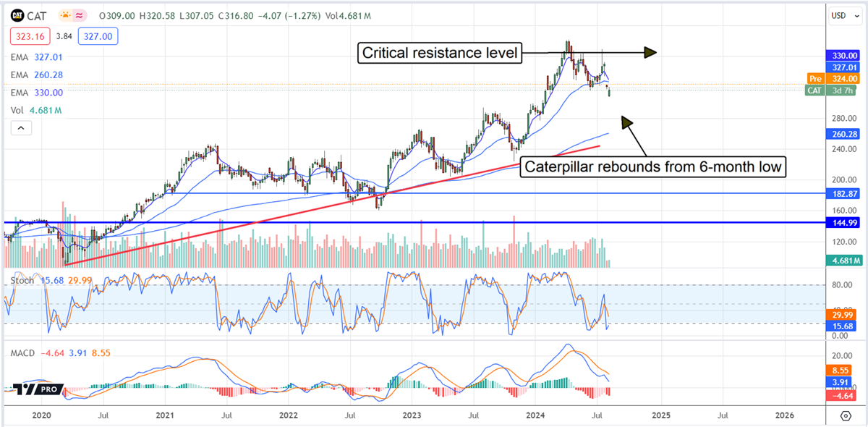Screen dimensions: 868x427
Task: Click the 330.00 price label on axis
Action: [x=842, y=55]
